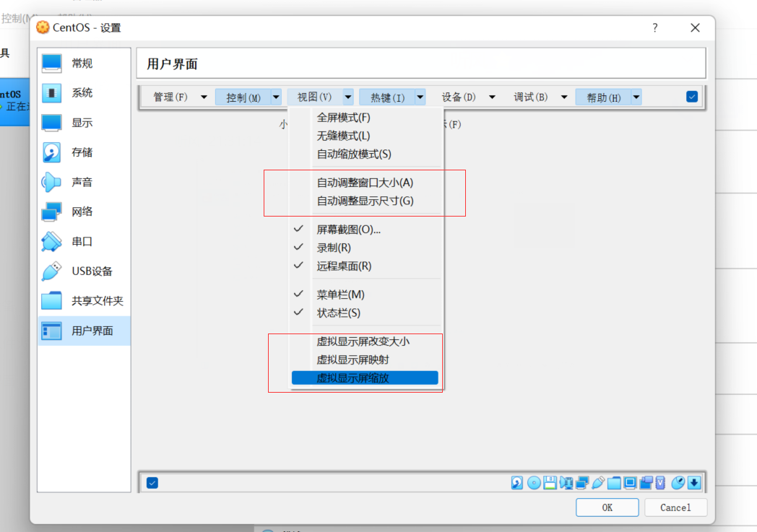Click the CPU virtualization chip status icon
Image resolution: width=757 pixels, height=532 pixels.
660,483
